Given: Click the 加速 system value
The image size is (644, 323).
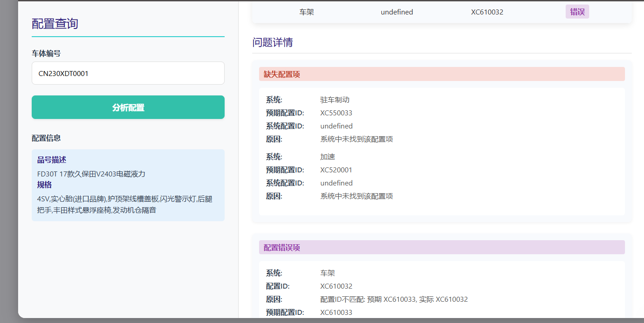Looking at the screenshot, I should 327,157.
